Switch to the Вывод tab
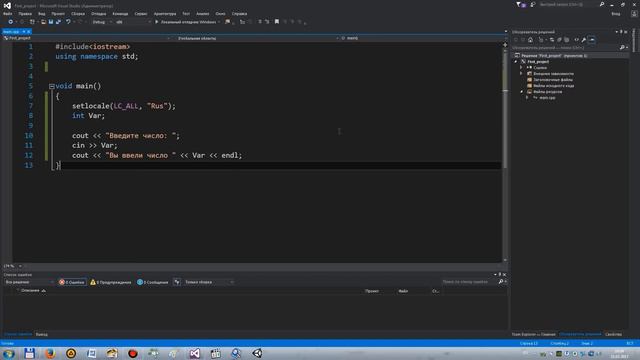Image resolution: width=640 pixels, height=360 pixels. 42,334
